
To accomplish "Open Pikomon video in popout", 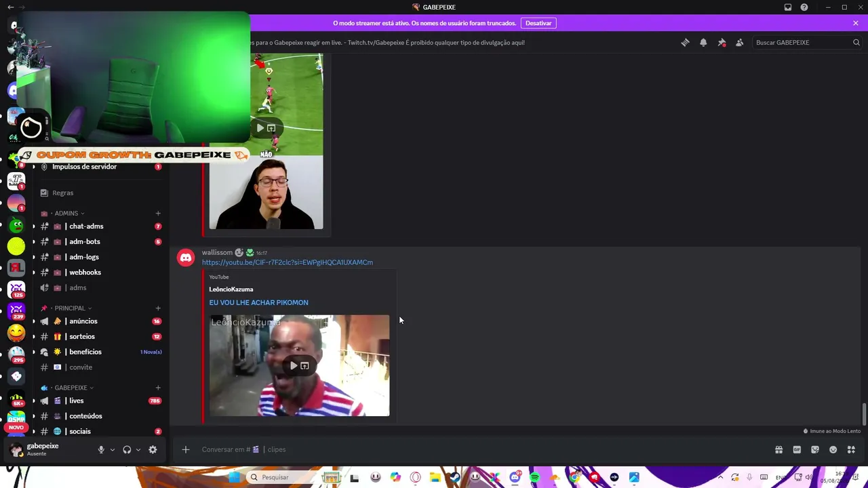I will [304, 366].
